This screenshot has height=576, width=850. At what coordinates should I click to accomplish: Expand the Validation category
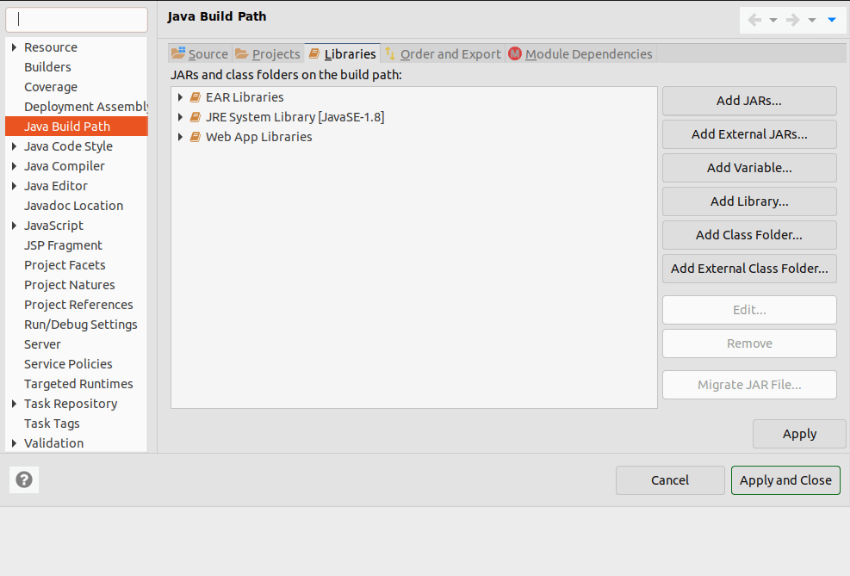pos(14,443)
